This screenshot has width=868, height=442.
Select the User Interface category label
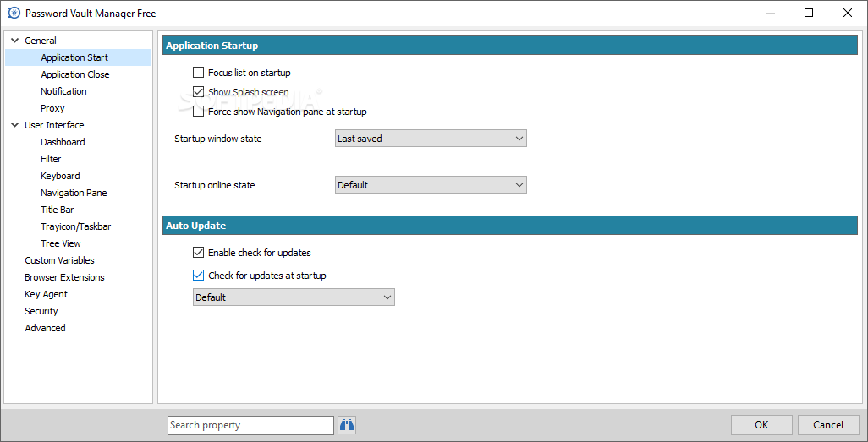(x=54, y=125)
